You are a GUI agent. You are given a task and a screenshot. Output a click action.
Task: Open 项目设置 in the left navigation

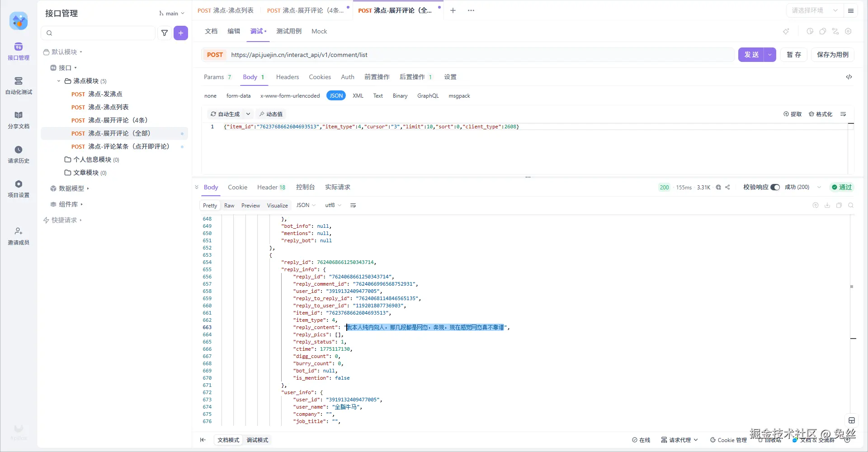19,188
